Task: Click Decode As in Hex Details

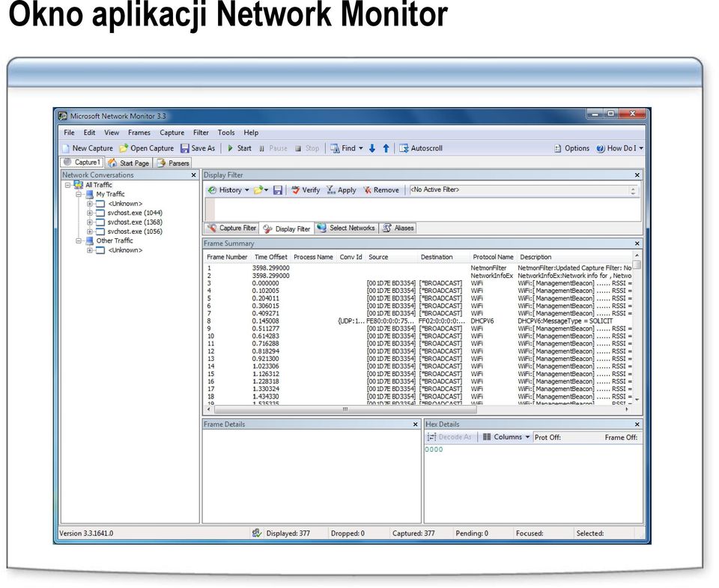Action: 449,437
